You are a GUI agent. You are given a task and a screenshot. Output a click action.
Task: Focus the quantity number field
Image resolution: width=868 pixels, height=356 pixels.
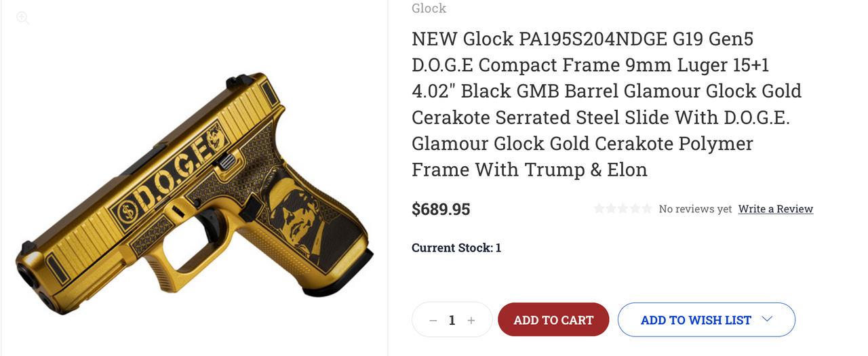click(x=452, y=320)
